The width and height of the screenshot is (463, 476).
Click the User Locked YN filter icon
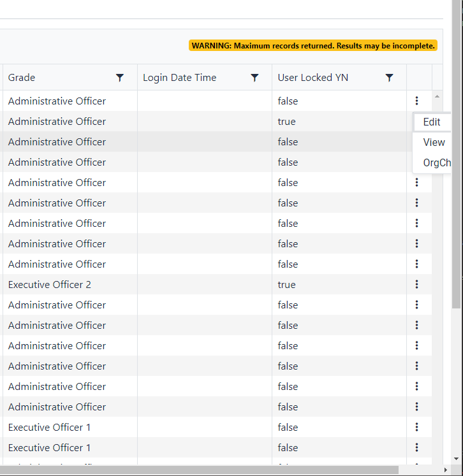[389, 78]
